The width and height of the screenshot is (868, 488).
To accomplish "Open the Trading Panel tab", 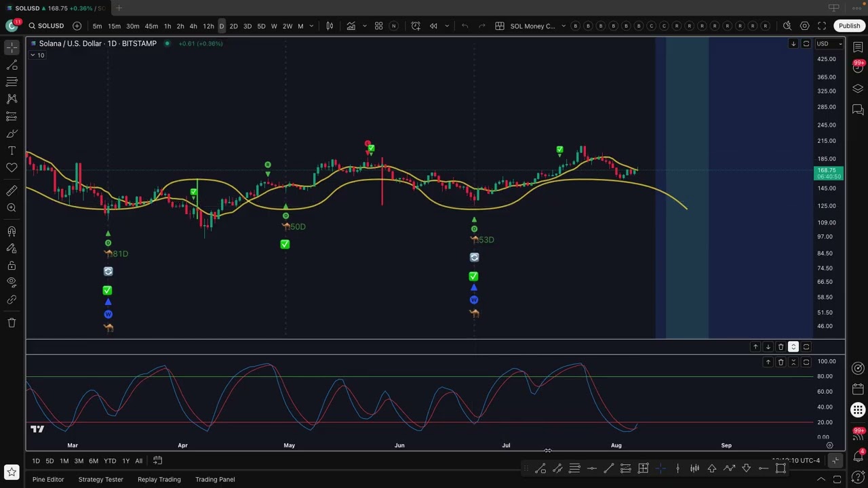I will pos(215,480).
